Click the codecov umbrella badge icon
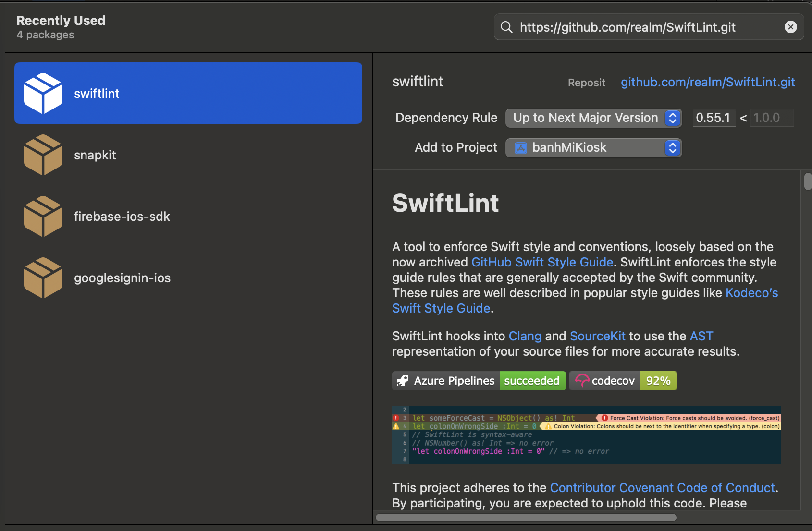 click(582, 381)
